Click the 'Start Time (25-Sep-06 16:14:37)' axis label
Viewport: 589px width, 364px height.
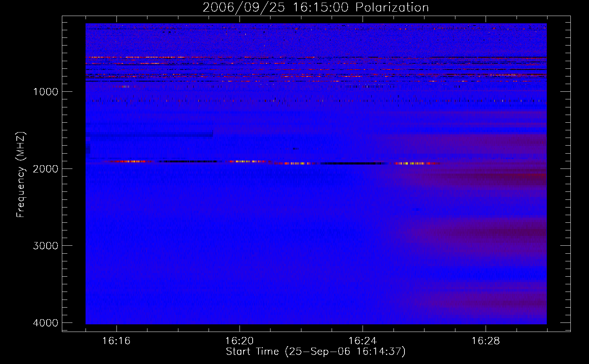316,352
